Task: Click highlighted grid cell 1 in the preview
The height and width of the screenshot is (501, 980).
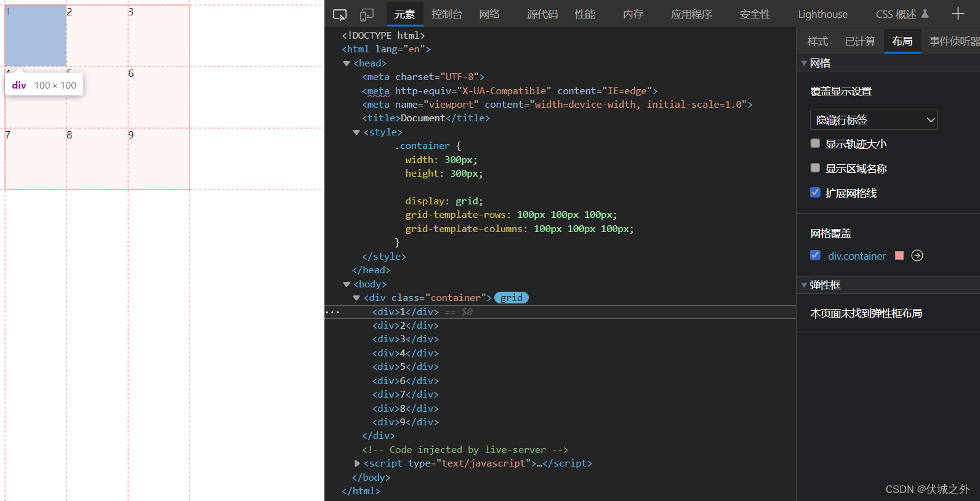Action: tap(36, 36)
